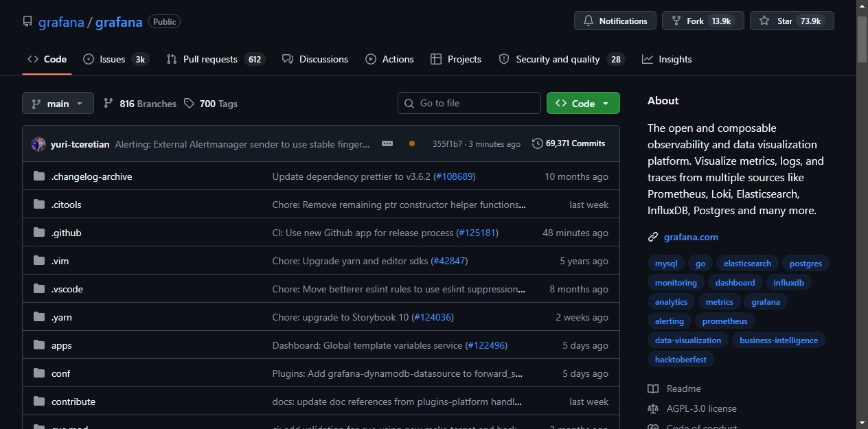The image size is (868, 429).
Task: View the 816 Branches list
Action: click(x=140, y=104)
